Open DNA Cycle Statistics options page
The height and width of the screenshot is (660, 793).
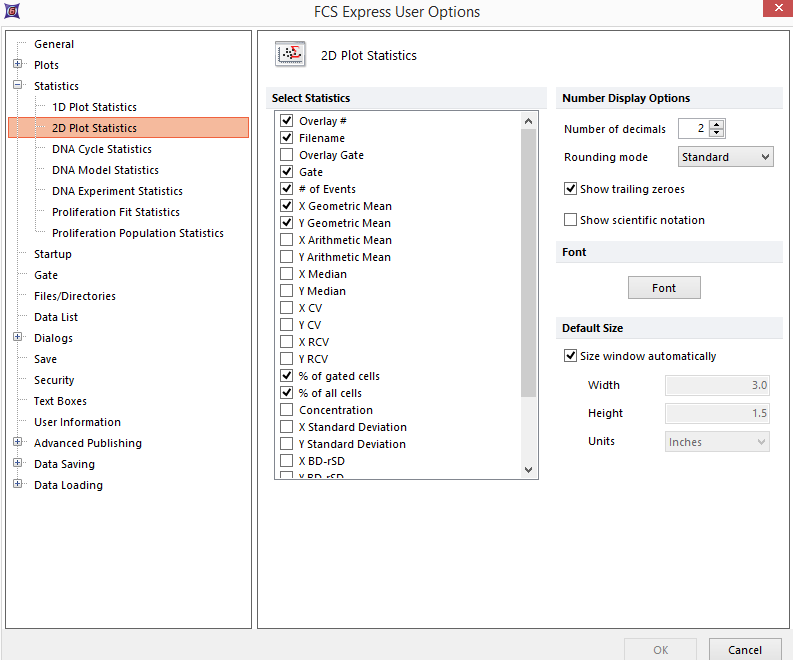pos(101,149)
